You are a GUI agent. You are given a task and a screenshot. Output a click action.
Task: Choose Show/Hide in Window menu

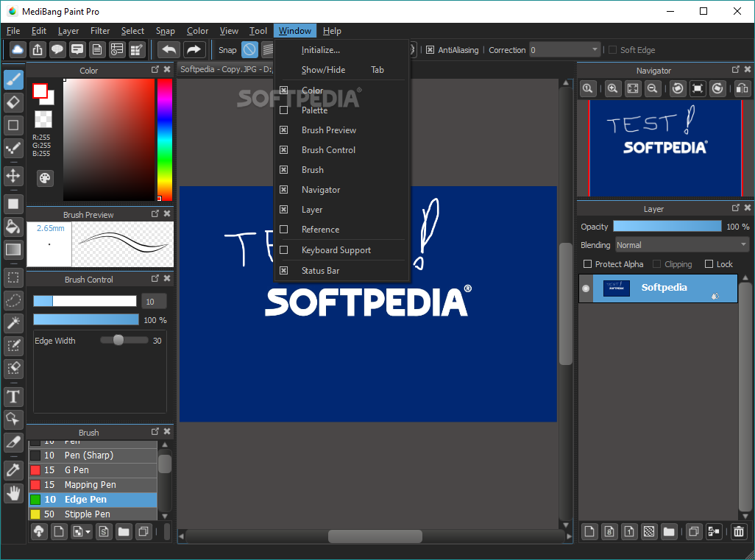click(342, 70)
